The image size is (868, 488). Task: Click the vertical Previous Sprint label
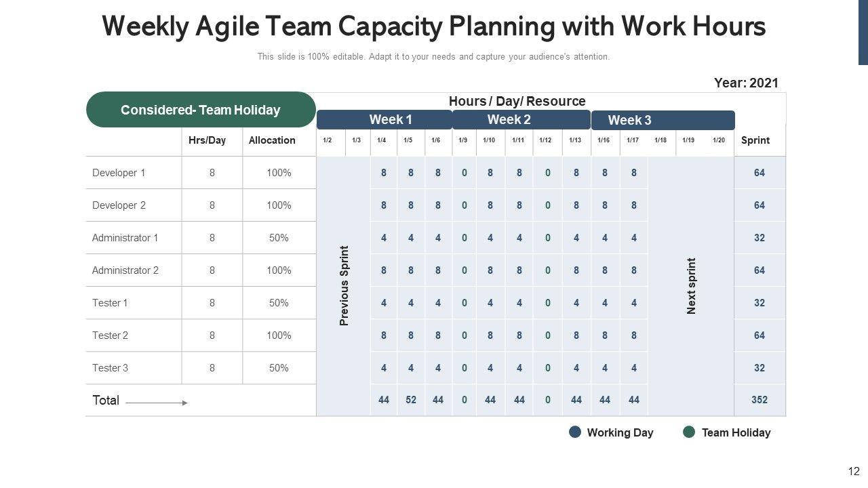344,285
